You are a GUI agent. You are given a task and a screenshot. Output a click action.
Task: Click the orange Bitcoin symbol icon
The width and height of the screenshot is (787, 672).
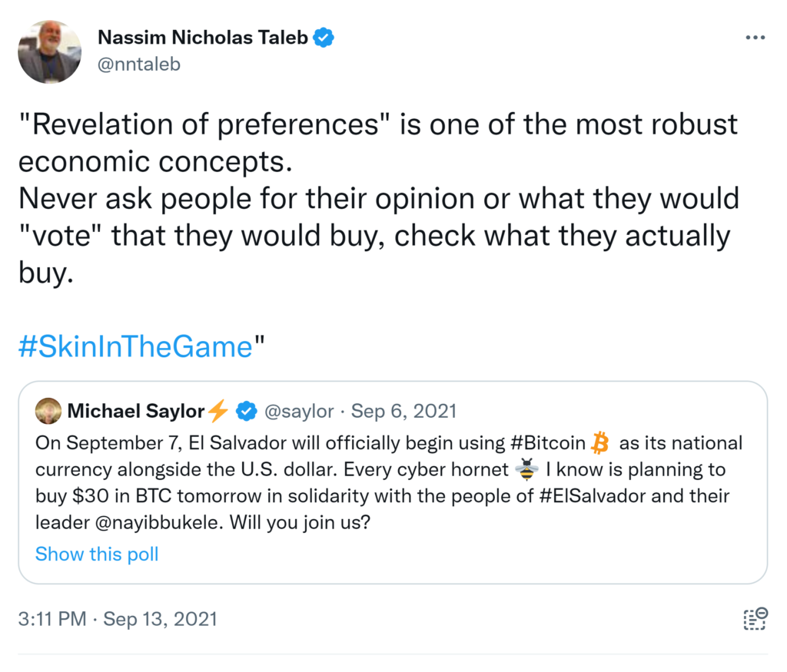(600, 443)
